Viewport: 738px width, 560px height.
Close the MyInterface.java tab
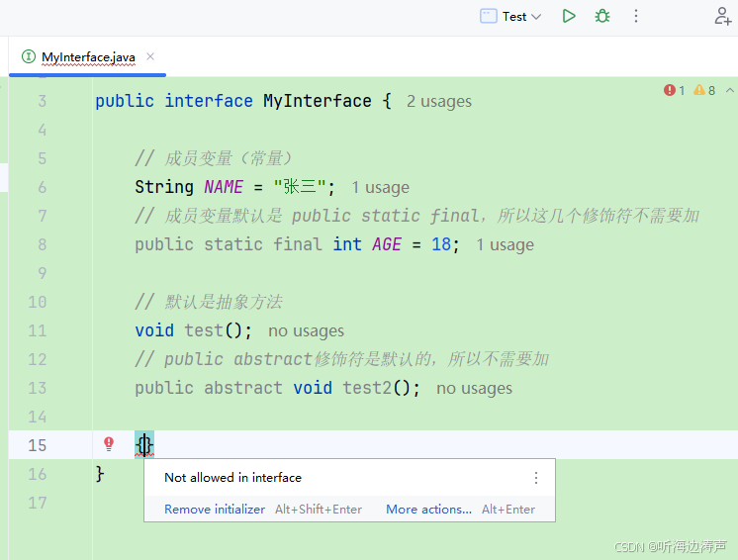pos(150,56)
